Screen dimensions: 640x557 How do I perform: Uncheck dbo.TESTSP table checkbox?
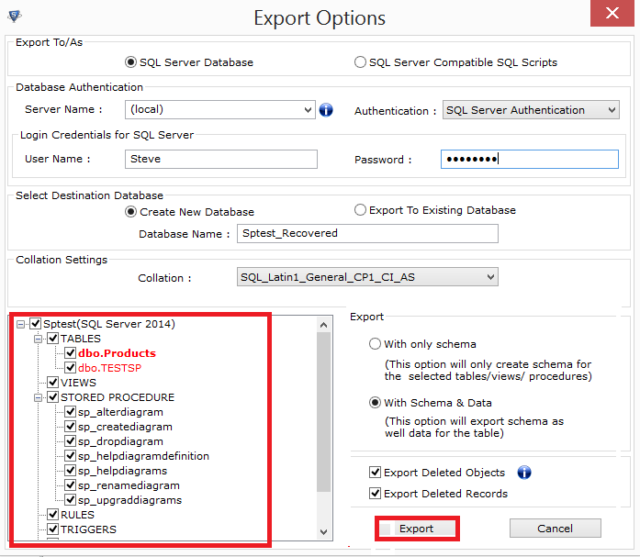71,368
